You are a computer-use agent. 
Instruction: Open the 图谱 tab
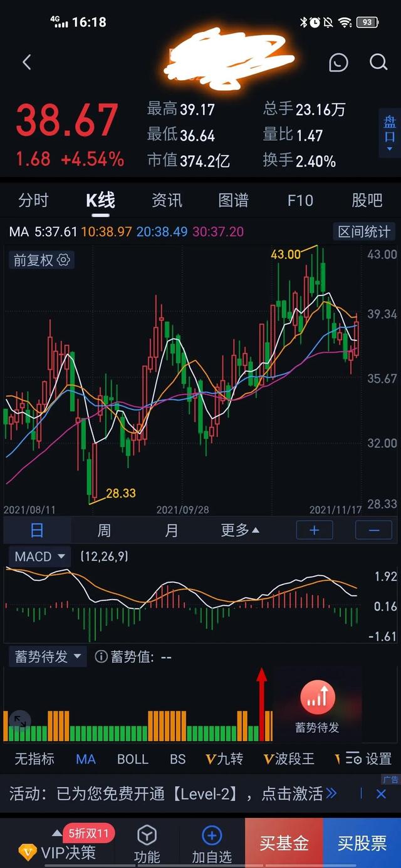(234, 200)
